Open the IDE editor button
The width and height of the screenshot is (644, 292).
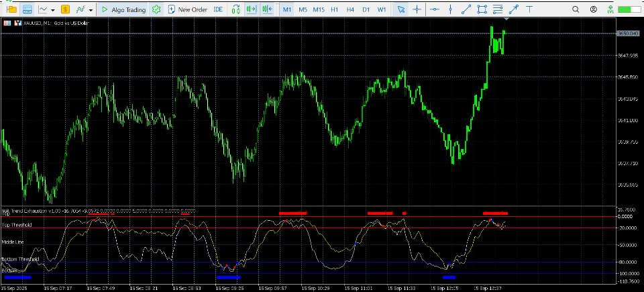[x=219, y=10]
